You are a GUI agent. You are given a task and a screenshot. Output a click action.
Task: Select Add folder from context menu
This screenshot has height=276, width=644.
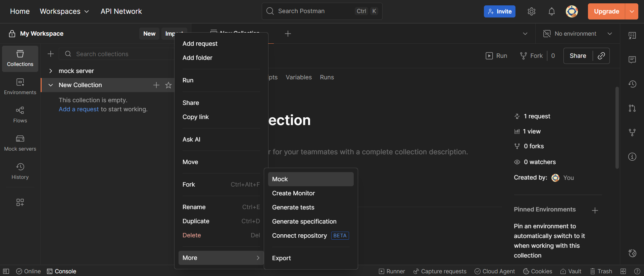pos(221,58)
